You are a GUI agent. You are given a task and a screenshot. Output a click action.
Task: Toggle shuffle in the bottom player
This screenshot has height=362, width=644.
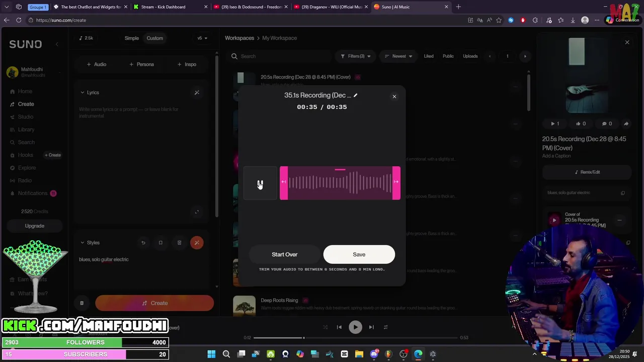point(325,327)
